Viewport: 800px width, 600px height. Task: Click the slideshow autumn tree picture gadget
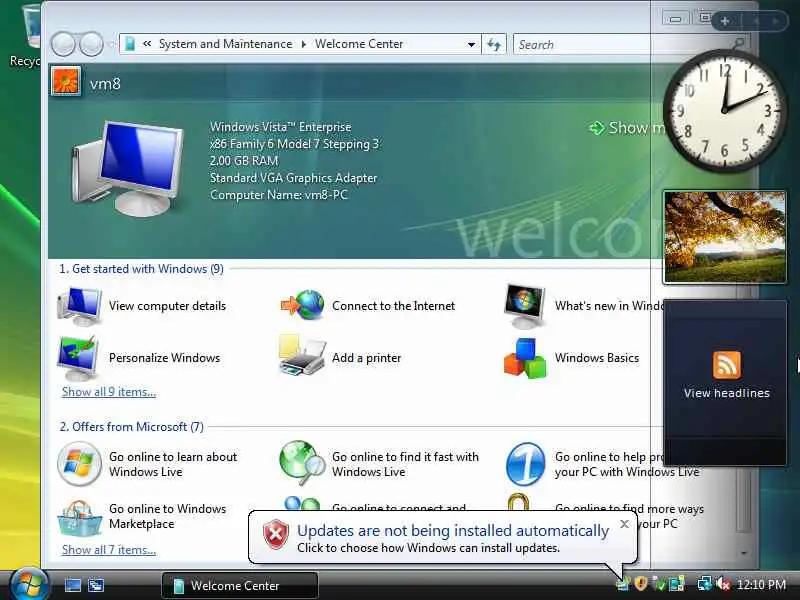pos(724,237)
